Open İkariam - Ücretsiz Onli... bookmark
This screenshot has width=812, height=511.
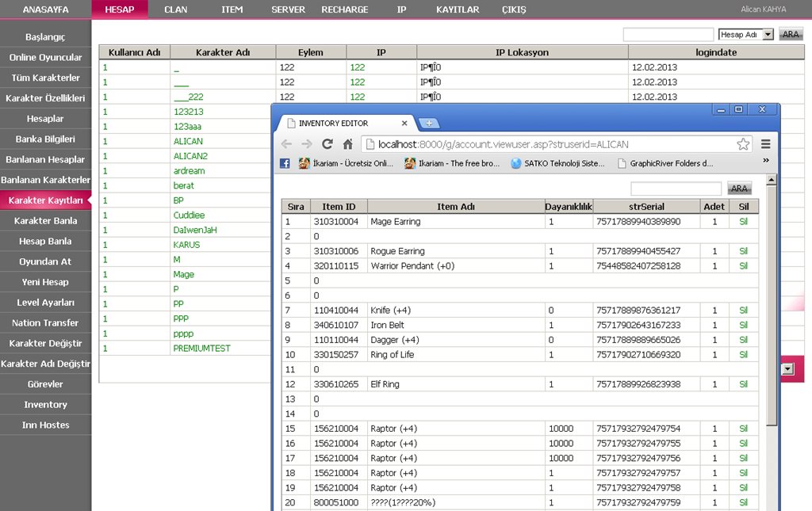pyautogui.click(x=346, y=163)
